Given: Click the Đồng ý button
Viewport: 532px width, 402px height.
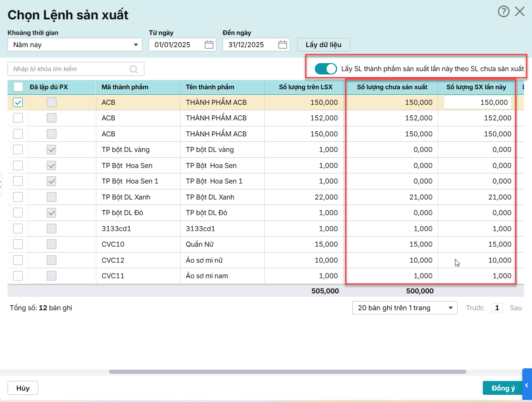Looking at the screenshot, I should pyautogui.click(x=503, y=388).
